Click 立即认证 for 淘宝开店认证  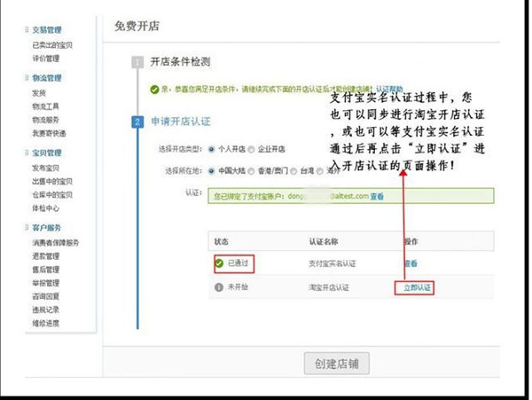click(x=417, y=288)
